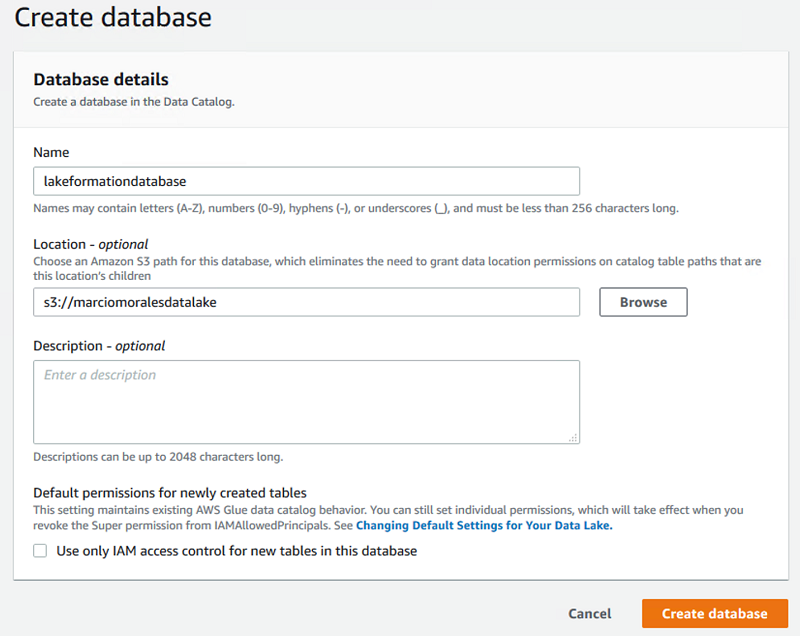The image size is (800, 636).
Task: Click the 'Use only IAM access control' label text
Action: (x=236, y=551)
